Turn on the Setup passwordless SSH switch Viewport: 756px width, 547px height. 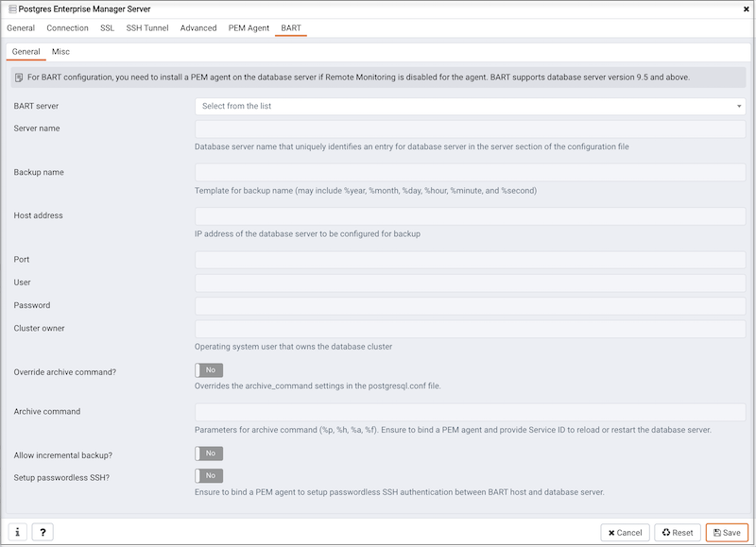tap(209, 476)
